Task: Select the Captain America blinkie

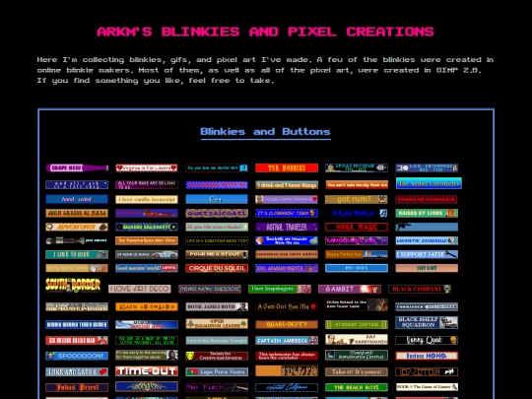Action: point(287,340)
